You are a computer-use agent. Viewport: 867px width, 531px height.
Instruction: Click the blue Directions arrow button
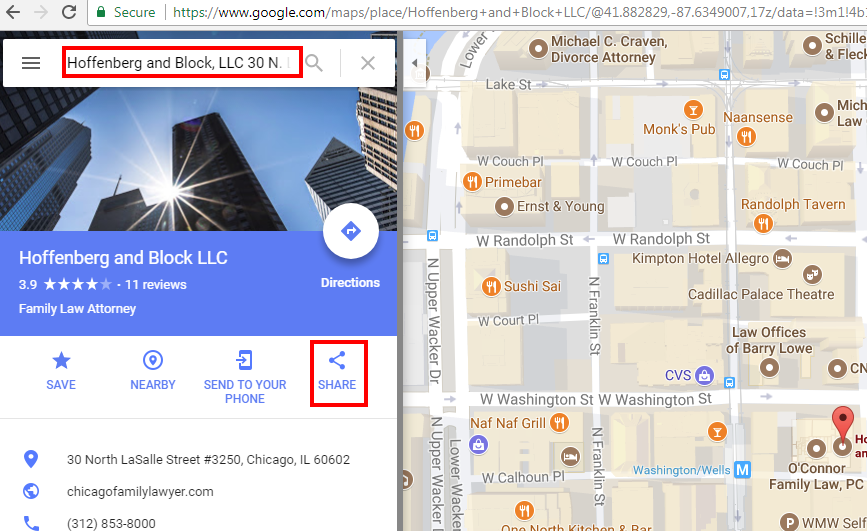pos(351,231)
